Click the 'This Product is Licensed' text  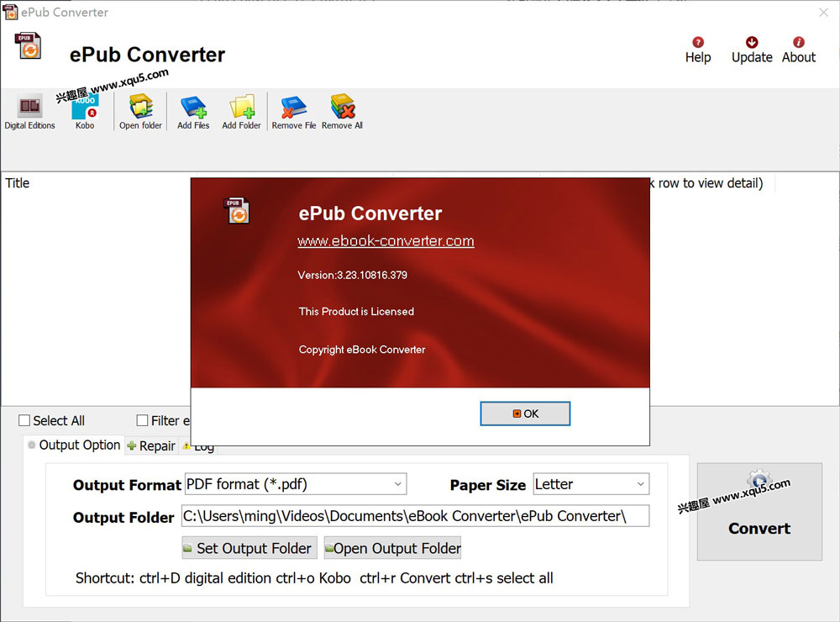(x=356, y=312)
